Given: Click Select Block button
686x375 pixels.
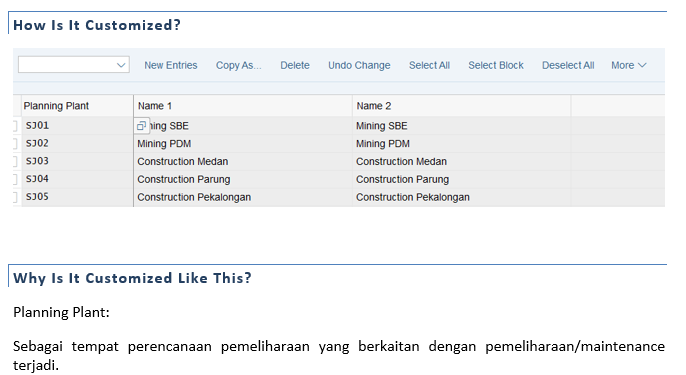Looking at the screenshot, I should [496, 65].
